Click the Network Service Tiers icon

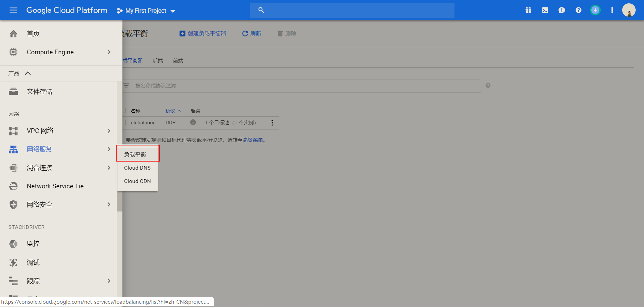tap(13, 186)
